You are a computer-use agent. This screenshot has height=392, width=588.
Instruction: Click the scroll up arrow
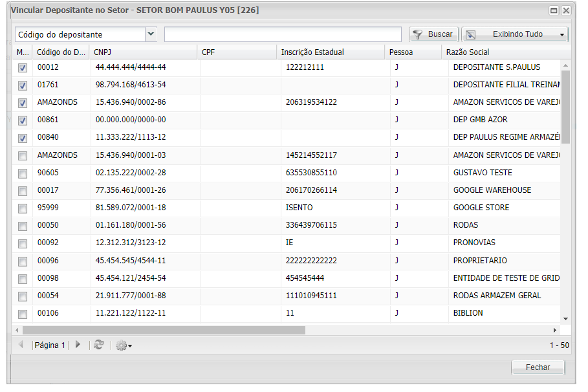[565, 65]
